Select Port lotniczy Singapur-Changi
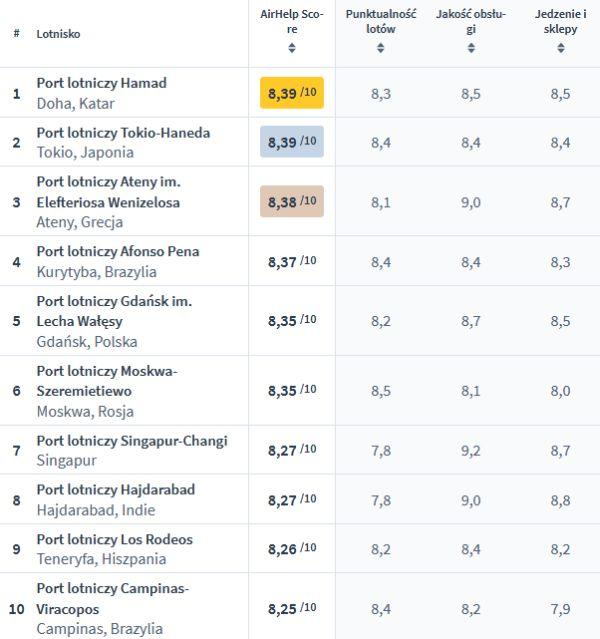This screenshot has width=600, height=639. (131, 441)
